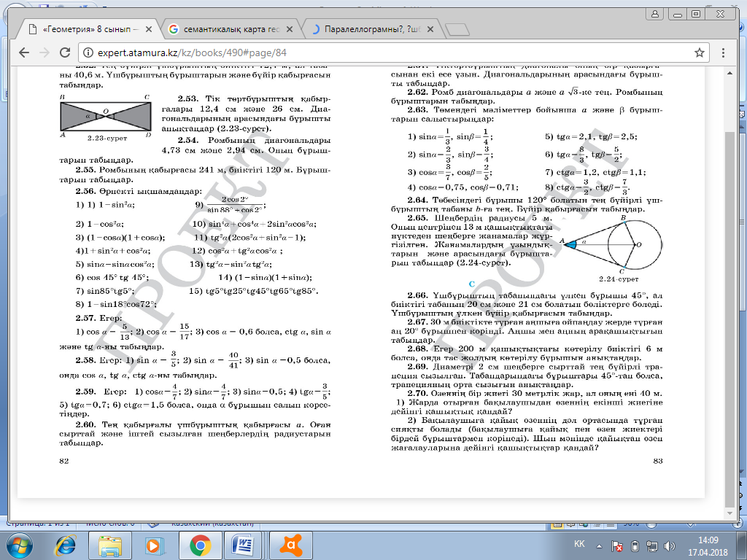Click exercise number 2.55

click(x=85, y=169)
